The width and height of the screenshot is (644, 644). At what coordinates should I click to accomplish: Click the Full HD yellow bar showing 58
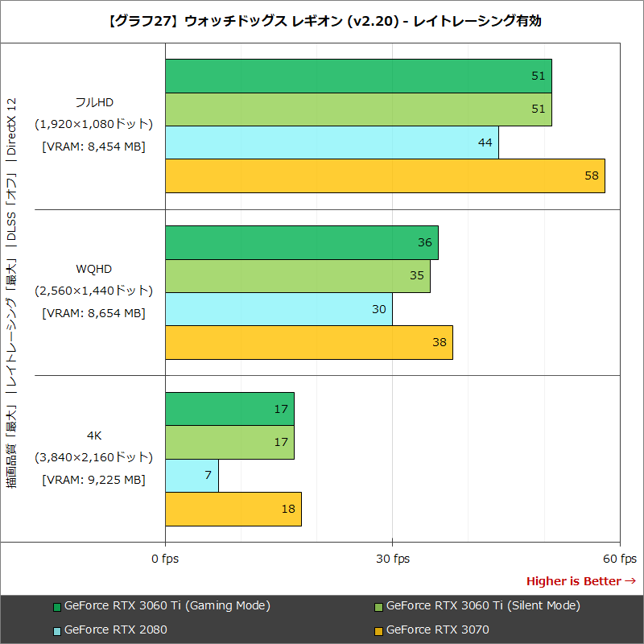pyautogui.click(x=386, y=175)
